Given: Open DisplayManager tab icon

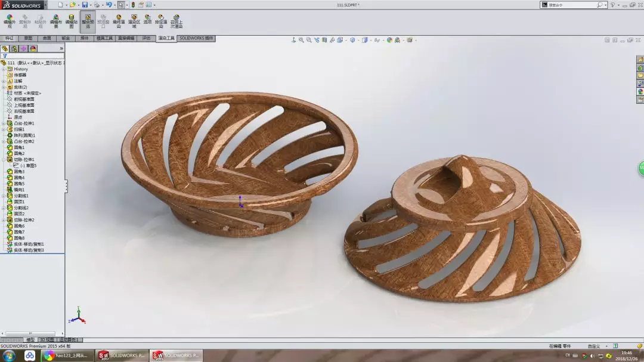Looking at the screenshot, I should tap(33, 48).
